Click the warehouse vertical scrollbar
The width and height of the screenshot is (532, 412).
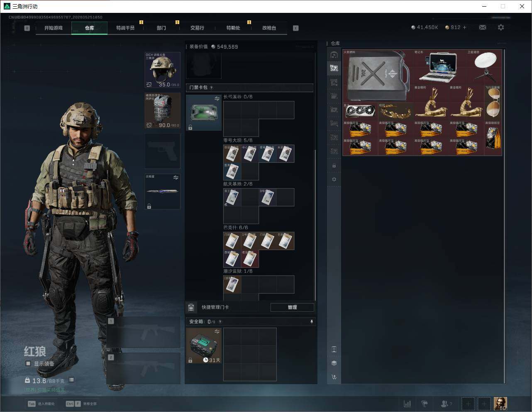tap(505, 216)
